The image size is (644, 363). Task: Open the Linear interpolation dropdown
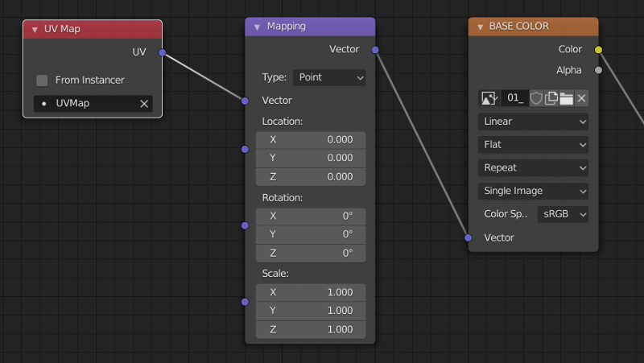(534, 122)
